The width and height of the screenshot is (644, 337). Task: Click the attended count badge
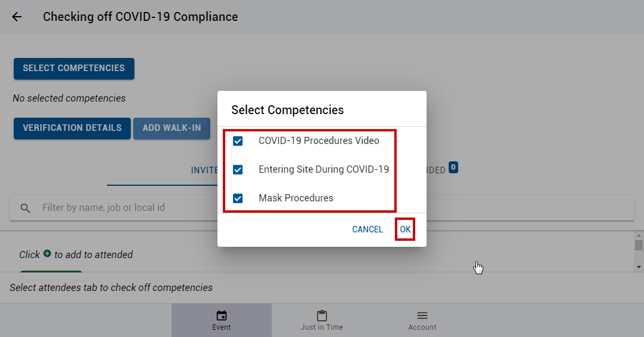click(x=453, y=167)
